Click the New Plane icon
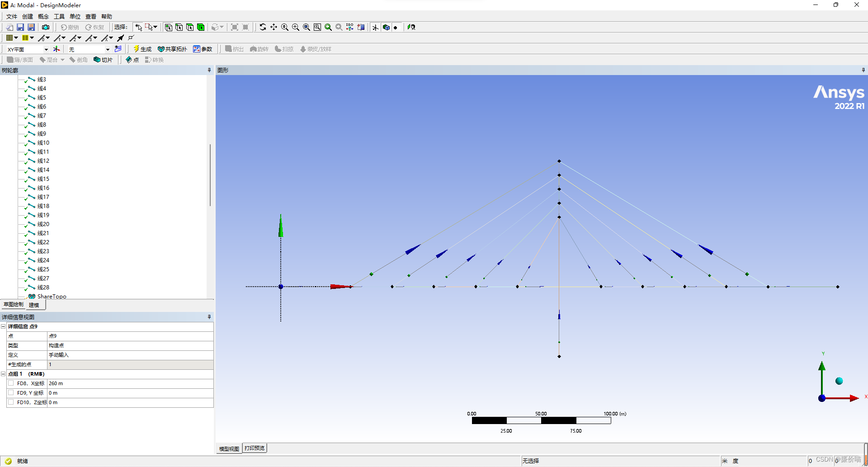 pos(57,49)
